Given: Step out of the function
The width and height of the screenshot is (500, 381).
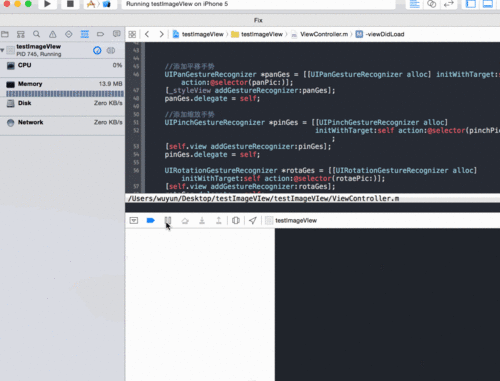Looking at the screenshot, I should [219, 220].
